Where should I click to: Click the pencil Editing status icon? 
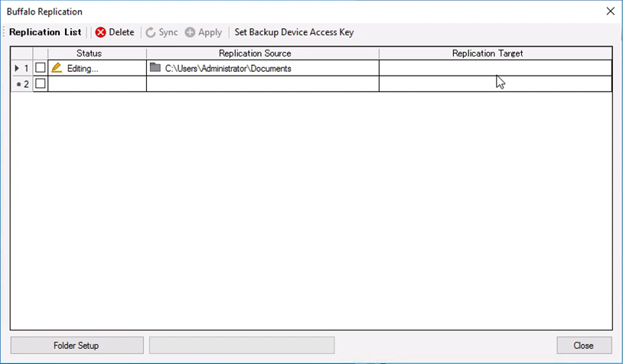pyautogui.click(x=57, y=68)
